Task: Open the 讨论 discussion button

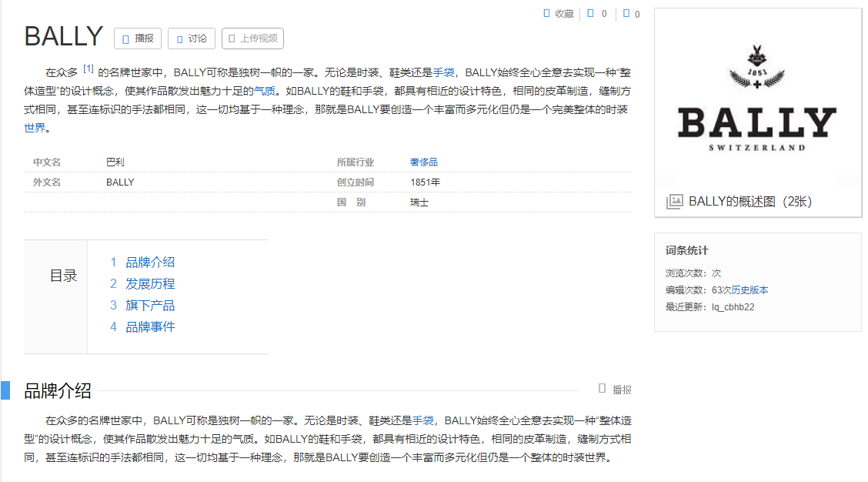Action: tap(191, 38)
